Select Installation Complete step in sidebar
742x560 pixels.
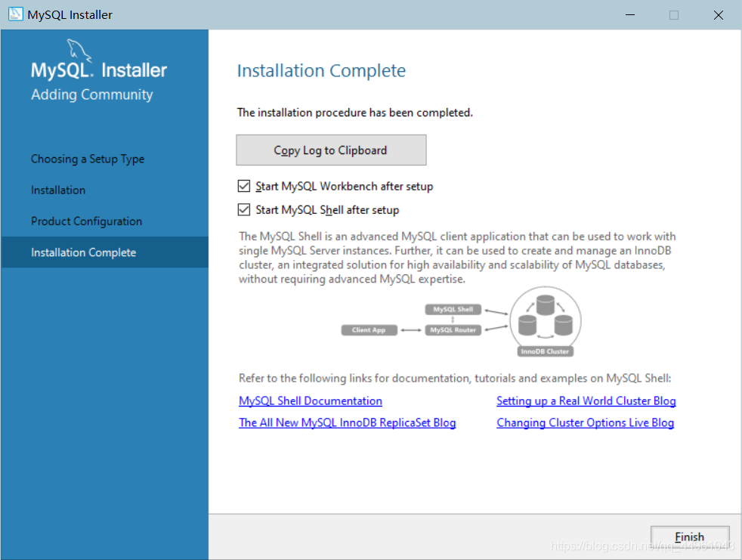[104, 252]
